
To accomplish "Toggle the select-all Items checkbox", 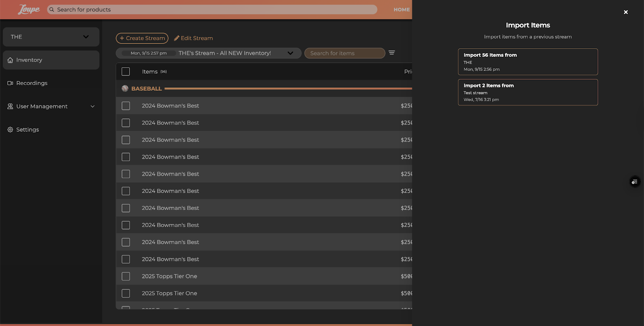I will coord(126,71).
